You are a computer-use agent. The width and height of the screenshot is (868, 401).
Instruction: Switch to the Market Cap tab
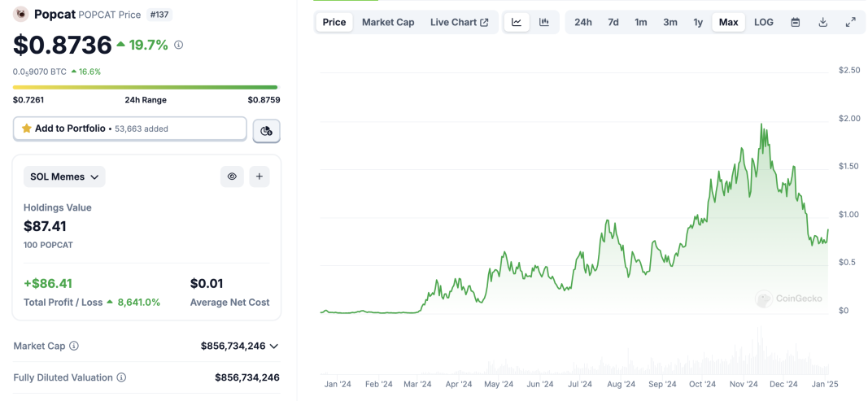(x=388, y=22)
